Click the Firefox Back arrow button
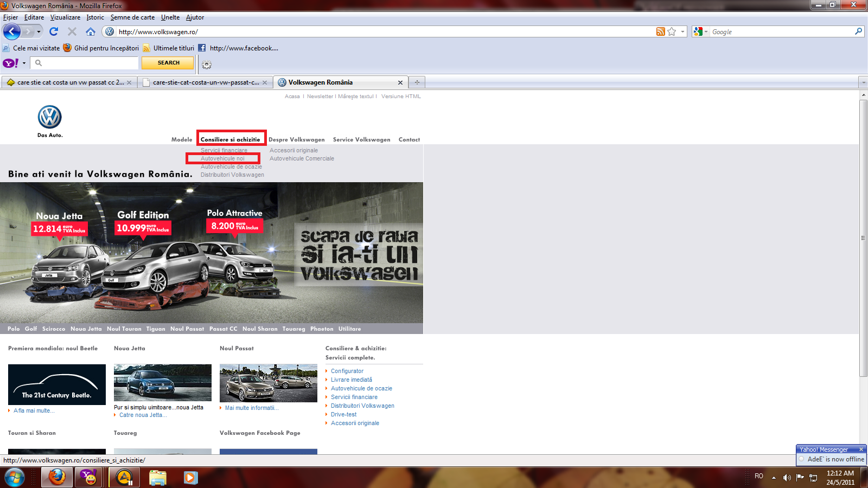 (x=12, y=31)
